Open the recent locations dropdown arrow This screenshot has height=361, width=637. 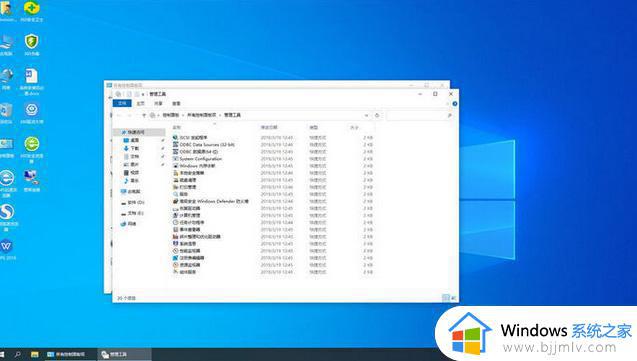click(137, 115)
